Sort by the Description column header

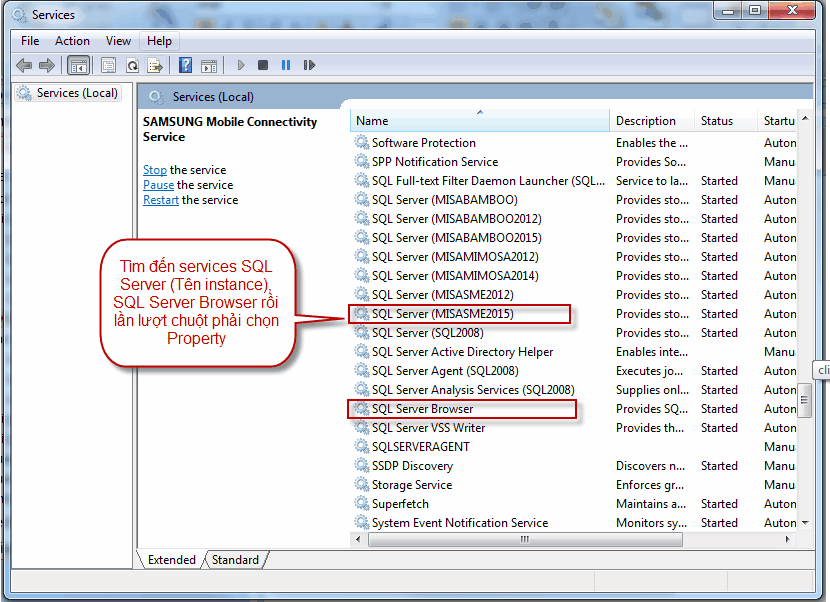(652, 121)
